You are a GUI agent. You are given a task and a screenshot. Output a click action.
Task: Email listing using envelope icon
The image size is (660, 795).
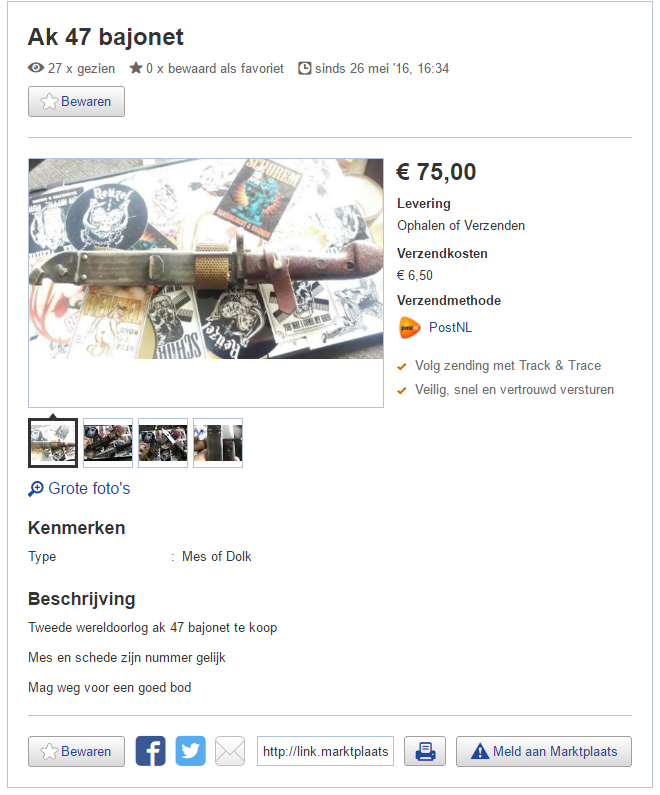[230, 751]
